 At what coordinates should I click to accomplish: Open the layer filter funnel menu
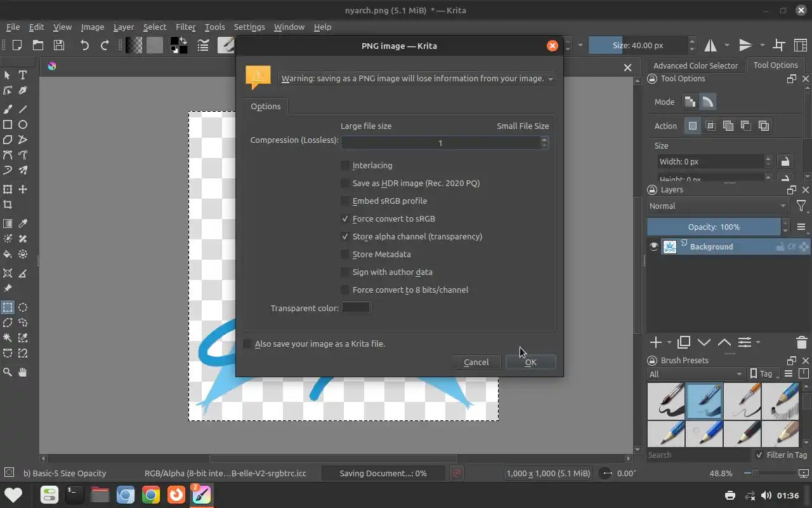[801, 206]
